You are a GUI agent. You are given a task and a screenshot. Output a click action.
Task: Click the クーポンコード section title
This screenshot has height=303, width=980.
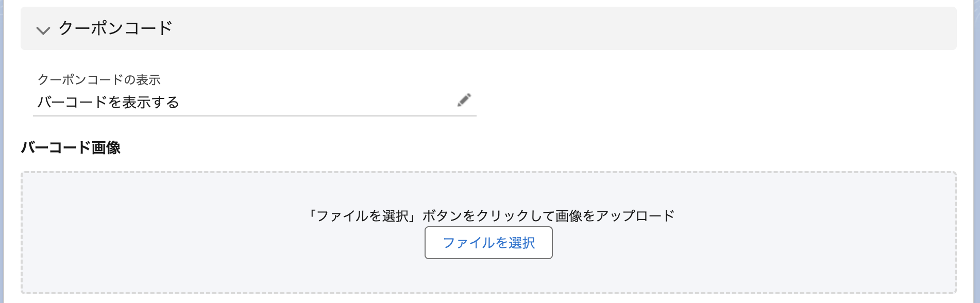coord(115,28)
